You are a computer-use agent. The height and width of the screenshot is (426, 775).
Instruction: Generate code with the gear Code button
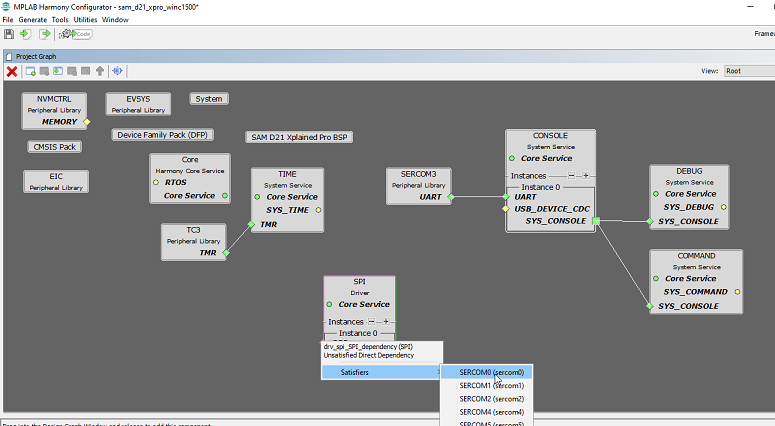(75, 34)
